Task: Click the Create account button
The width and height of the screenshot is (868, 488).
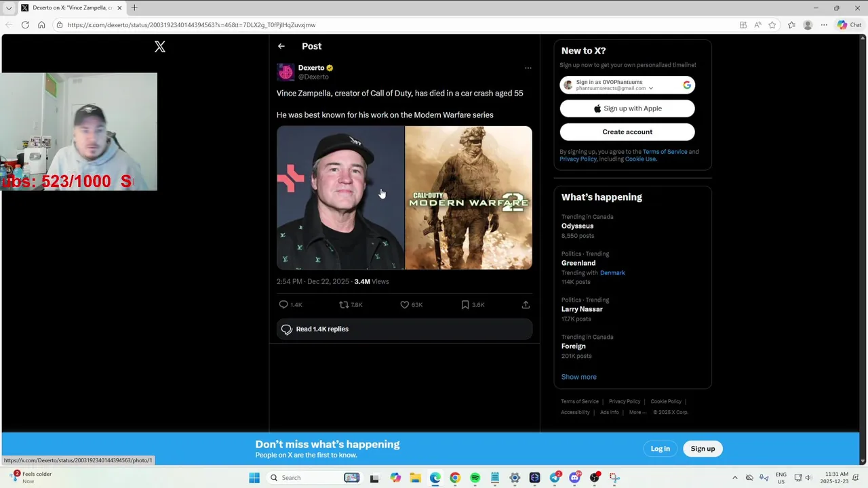Action: (627, 132)
